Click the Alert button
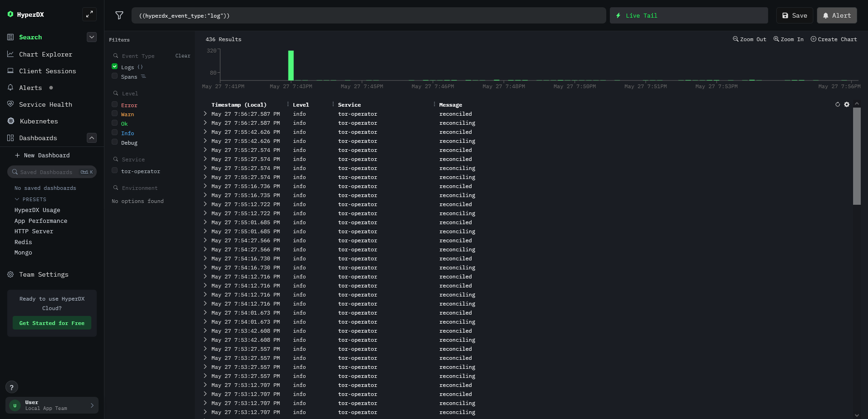This screenshot has width=868, height=419. tap(837, 15)
